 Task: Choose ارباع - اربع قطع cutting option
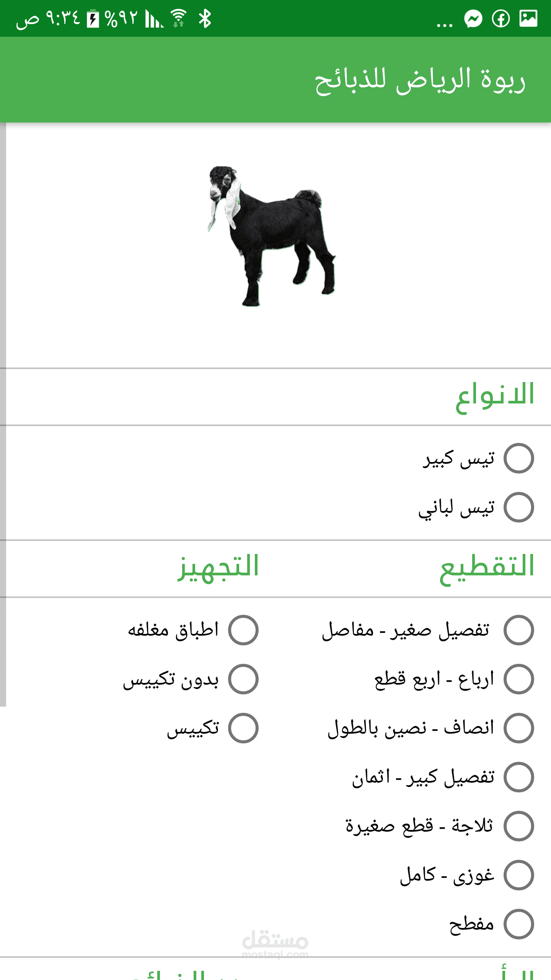click(x=518, y=679)
